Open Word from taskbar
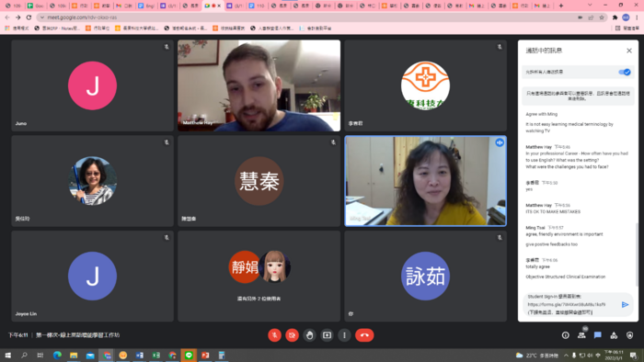This screenshot has width=644, height=362. click(140, 355)
